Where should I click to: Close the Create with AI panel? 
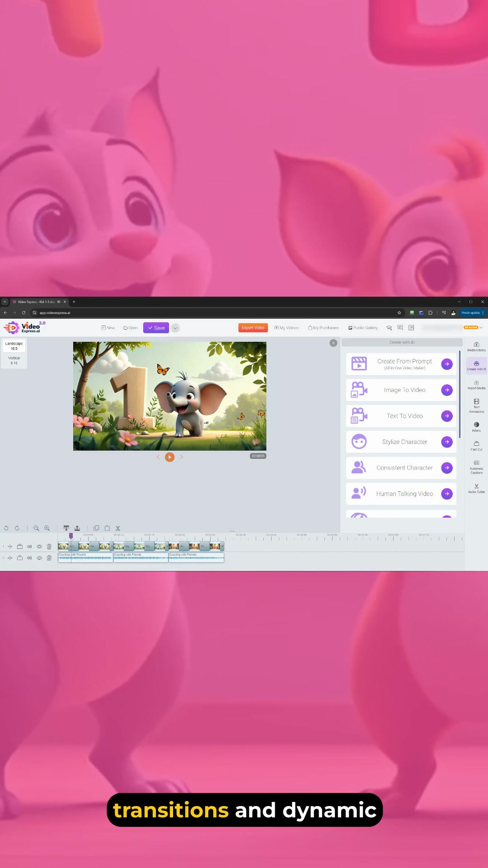333,343
